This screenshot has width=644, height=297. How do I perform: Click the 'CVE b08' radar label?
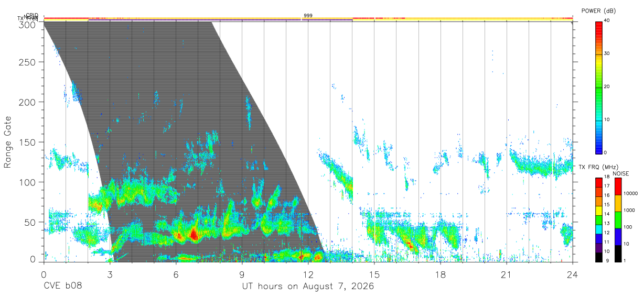62,287
